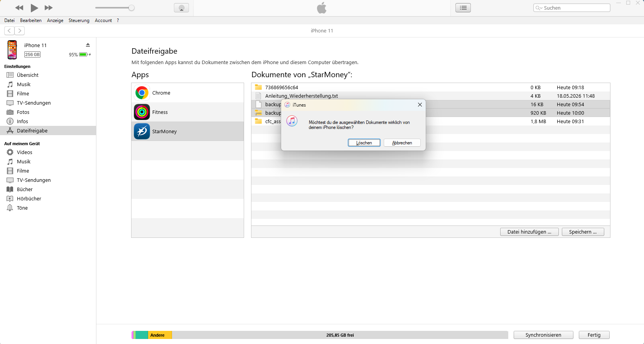Go back with the left arrow button
644x344 pixels.
9,31
